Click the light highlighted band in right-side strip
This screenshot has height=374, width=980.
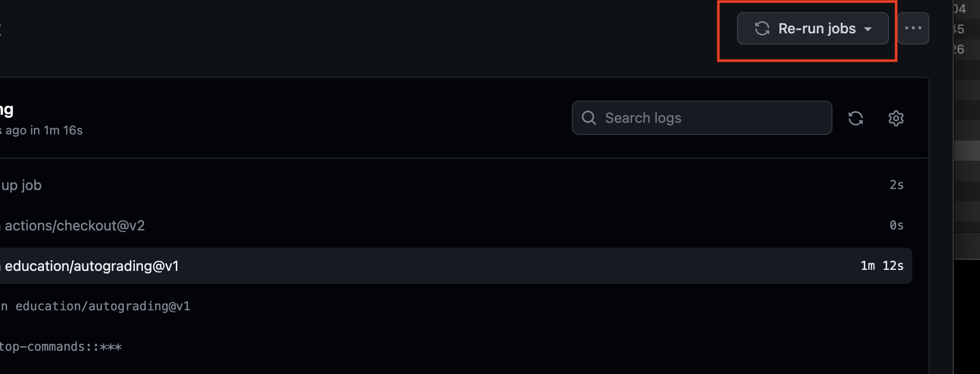(x=967, y=151)
